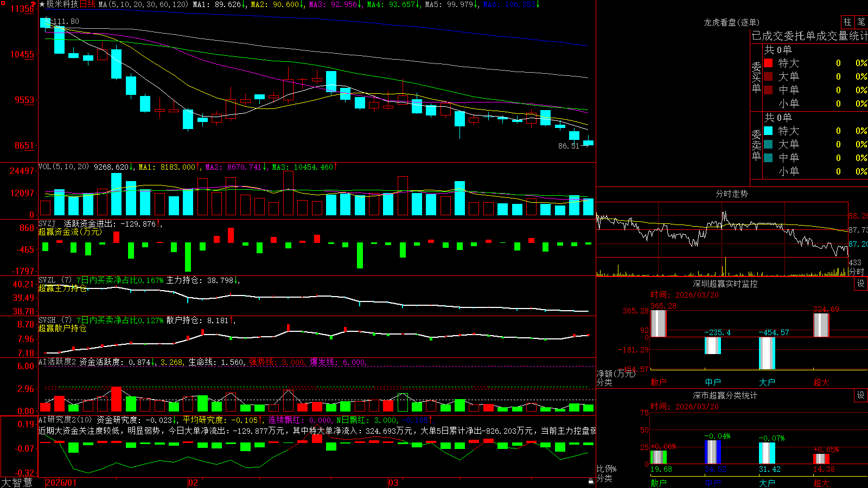Select the AI活跃度2 indicator title
The image size is (868, 488).
tap(57, 362)
